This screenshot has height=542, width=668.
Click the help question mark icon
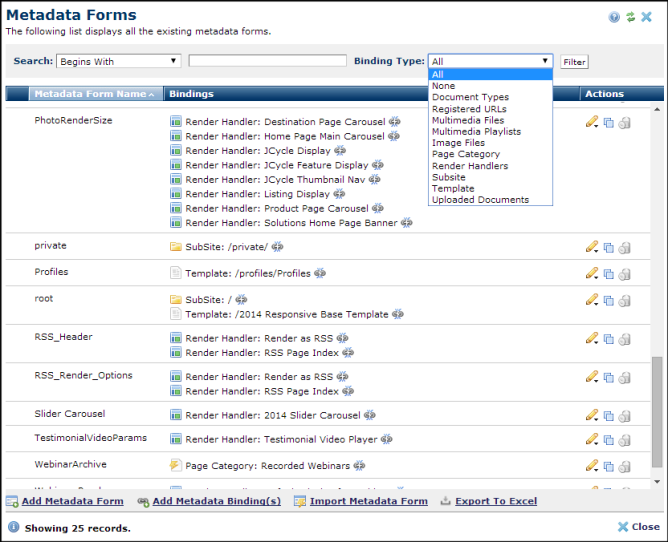(x=614, y=17)
